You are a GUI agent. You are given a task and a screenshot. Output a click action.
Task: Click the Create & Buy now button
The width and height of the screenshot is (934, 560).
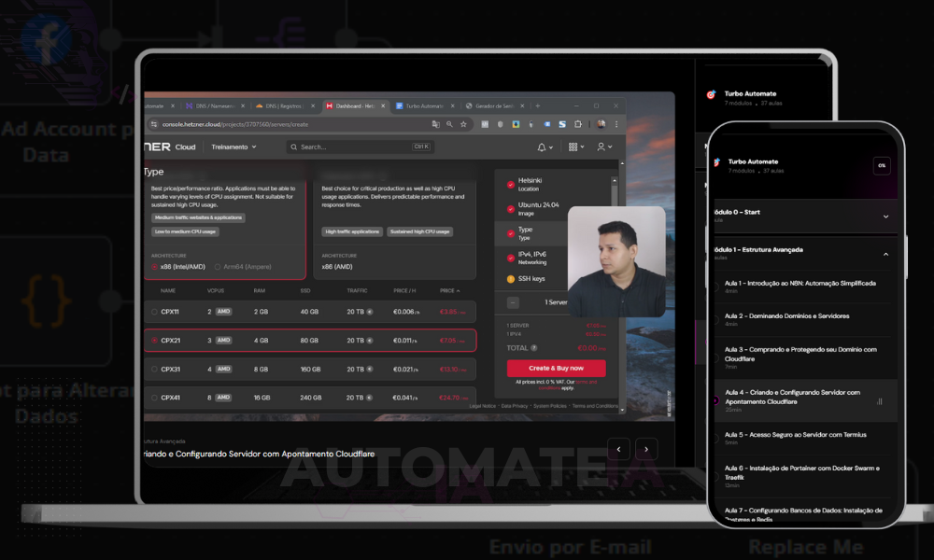click(x=556, y=369)
